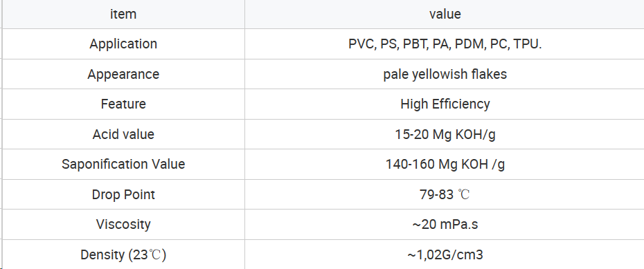The width and height of the screenshot is (644, 269).
Task: Select the Viscosity row label
Action: (x=123, y=224)
